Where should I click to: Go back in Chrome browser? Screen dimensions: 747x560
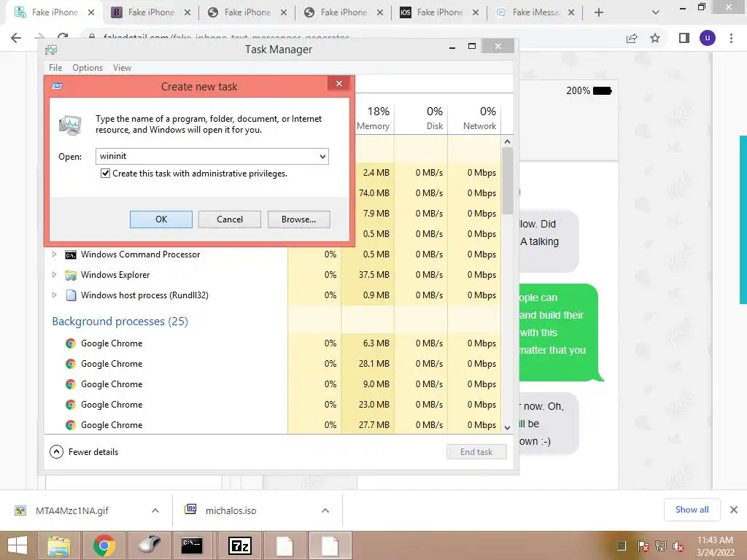(16, 38)
